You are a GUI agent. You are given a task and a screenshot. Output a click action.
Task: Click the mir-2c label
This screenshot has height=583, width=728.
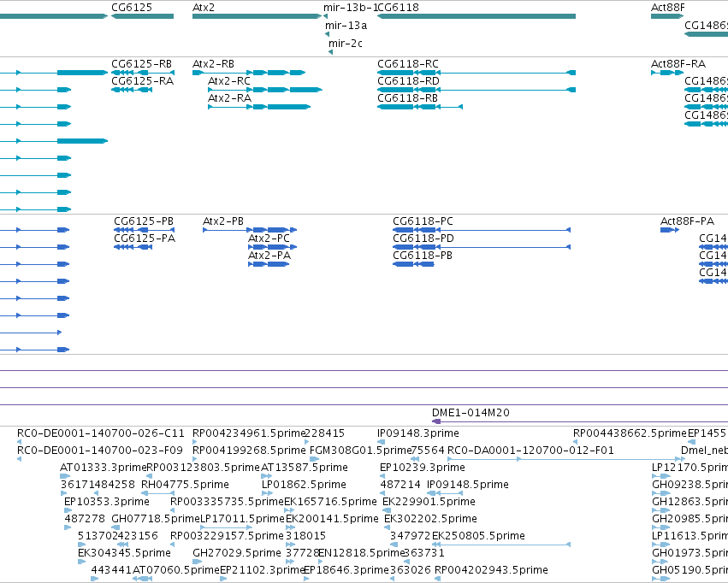pos(346,44)
